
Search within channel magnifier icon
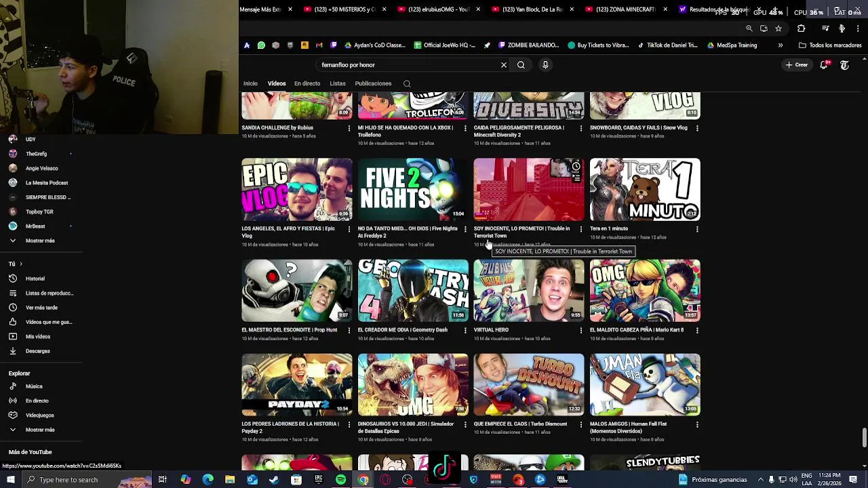407,84
